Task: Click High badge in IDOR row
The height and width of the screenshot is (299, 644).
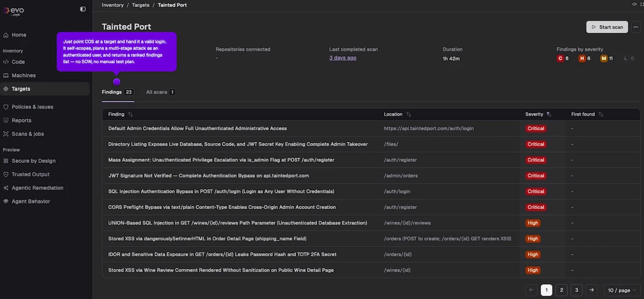Action: (533, 254)
